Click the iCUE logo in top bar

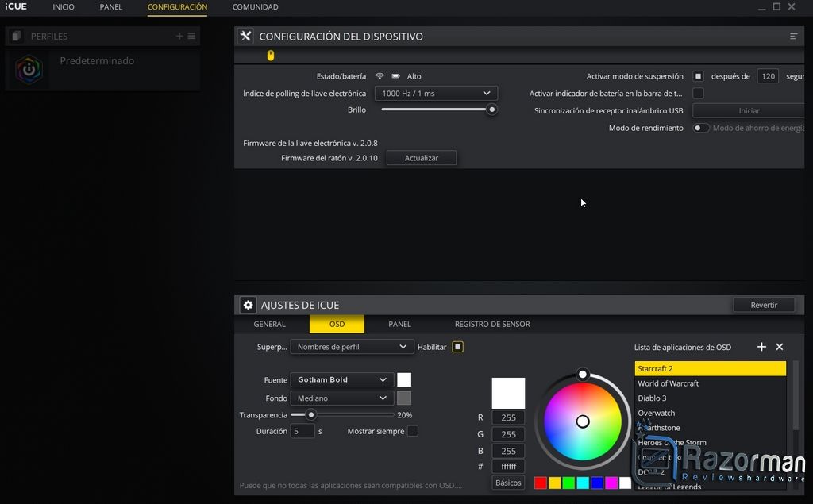tap(16, 6)
